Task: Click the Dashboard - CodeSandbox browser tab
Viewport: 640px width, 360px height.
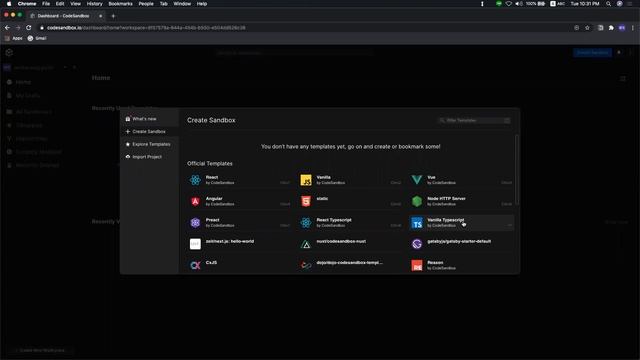Action: pos(66,16)
